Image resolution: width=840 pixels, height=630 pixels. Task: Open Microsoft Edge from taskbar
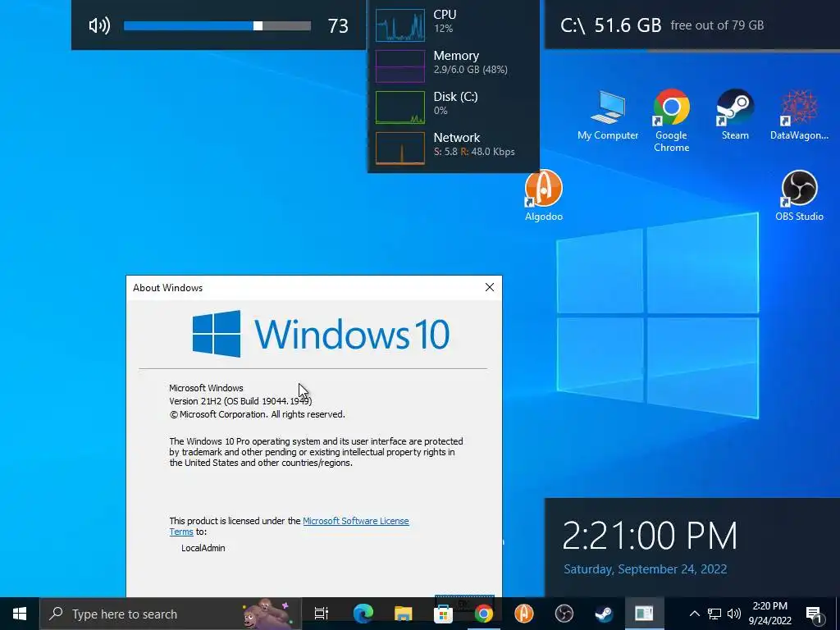363,614
